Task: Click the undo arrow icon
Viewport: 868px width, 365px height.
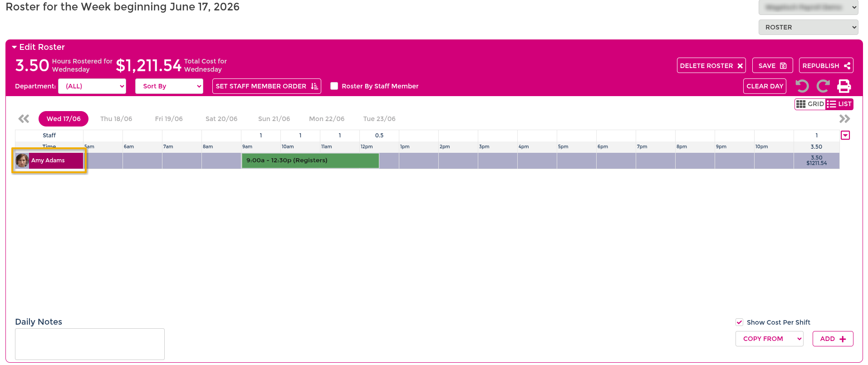Action: (x=802, y=86)
